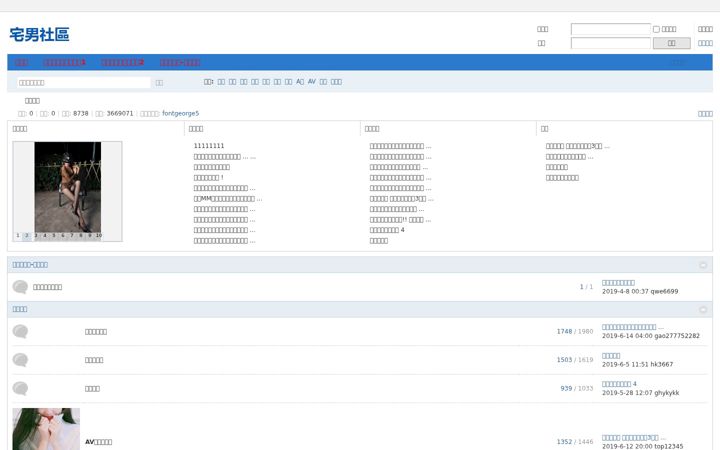
Task: Open the last post link above 2019-6-12 20:00 top12345
Action: coord(633,438)
